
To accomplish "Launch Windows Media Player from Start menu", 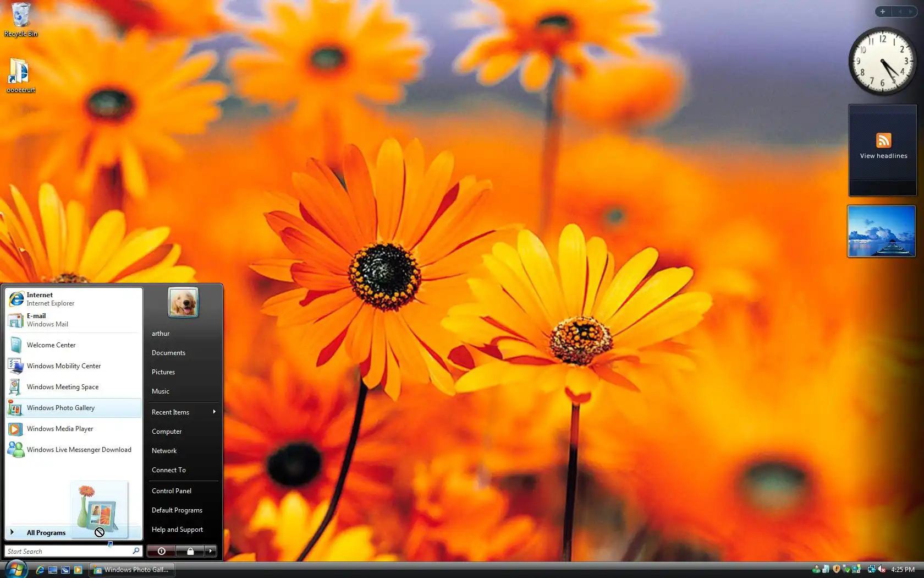I will tap(74, 429).
